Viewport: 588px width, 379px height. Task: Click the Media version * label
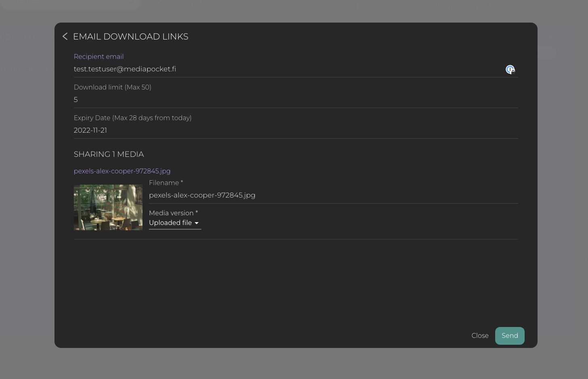[x=173, y=213]
